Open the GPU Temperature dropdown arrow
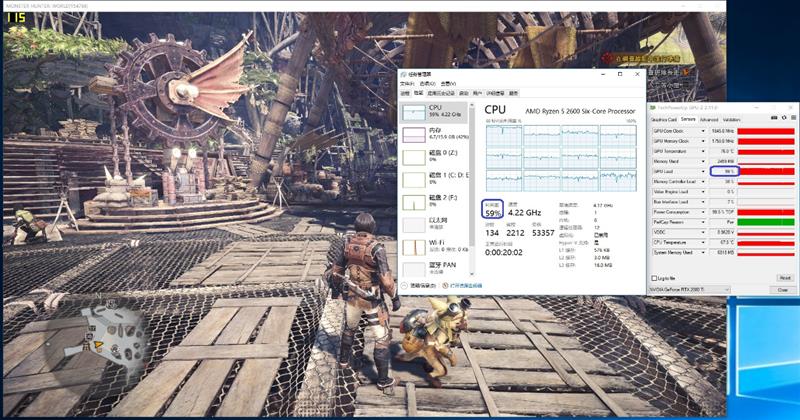The width and height of the screenshot is (800, 420). tap(706, 151)
